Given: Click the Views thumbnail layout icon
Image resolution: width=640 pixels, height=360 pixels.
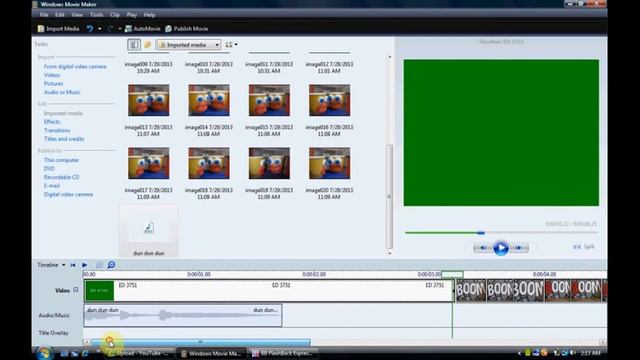Looking at the screenshot, I should (229, 44).
